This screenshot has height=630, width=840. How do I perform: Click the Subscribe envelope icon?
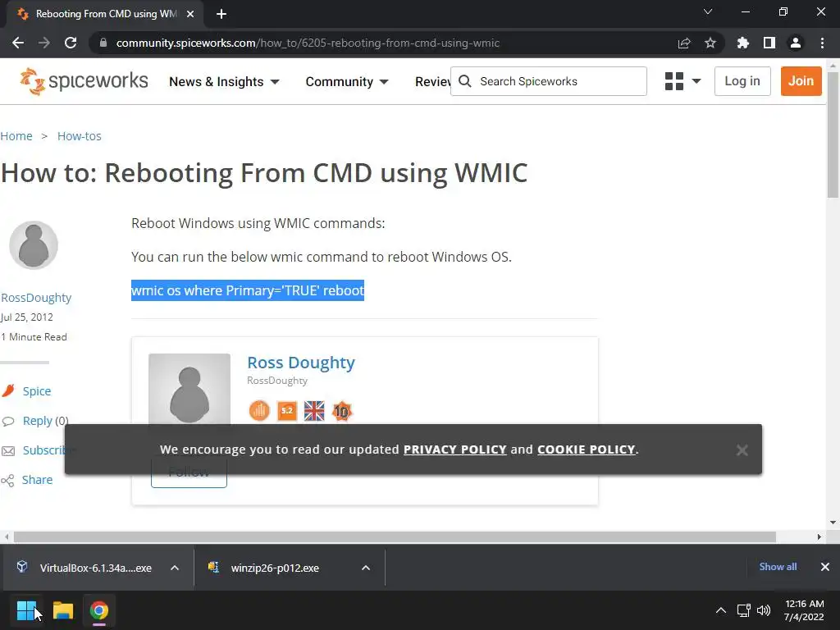coord(8,450)
